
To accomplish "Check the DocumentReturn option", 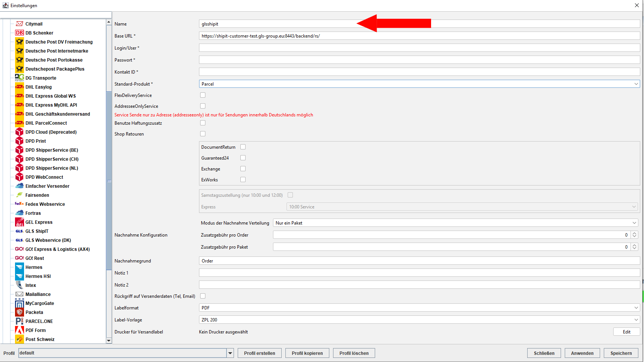I will (x=243, y=147).
